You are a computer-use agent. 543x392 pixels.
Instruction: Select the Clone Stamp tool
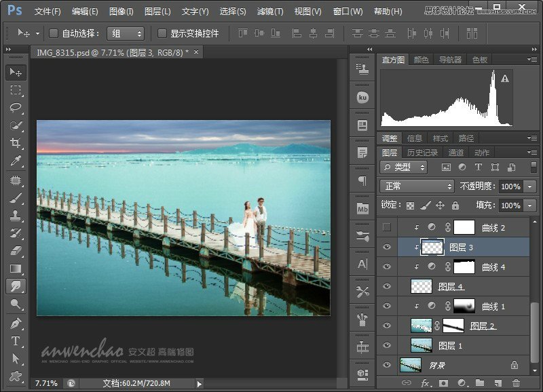pyautogui.click(x=16, y=216)
